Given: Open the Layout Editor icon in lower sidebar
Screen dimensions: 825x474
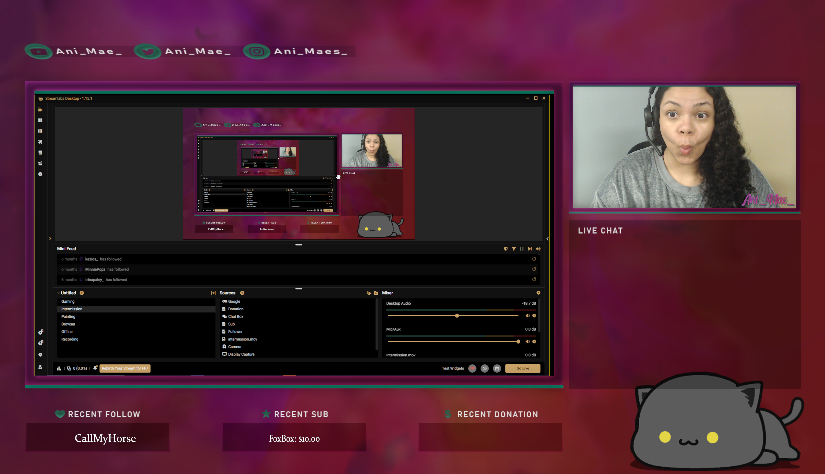Looking at the screenshot, I should point(41,342).
